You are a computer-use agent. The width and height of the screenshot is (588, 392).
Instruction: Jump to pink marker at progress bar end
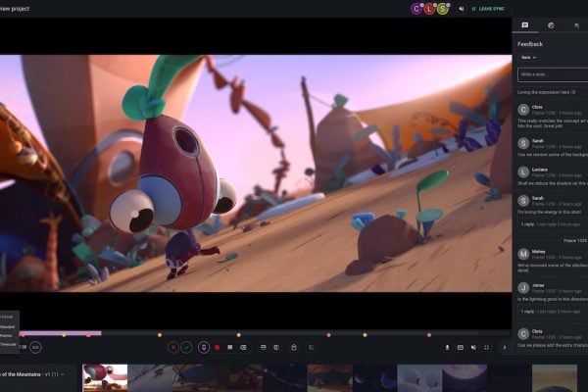89,334
